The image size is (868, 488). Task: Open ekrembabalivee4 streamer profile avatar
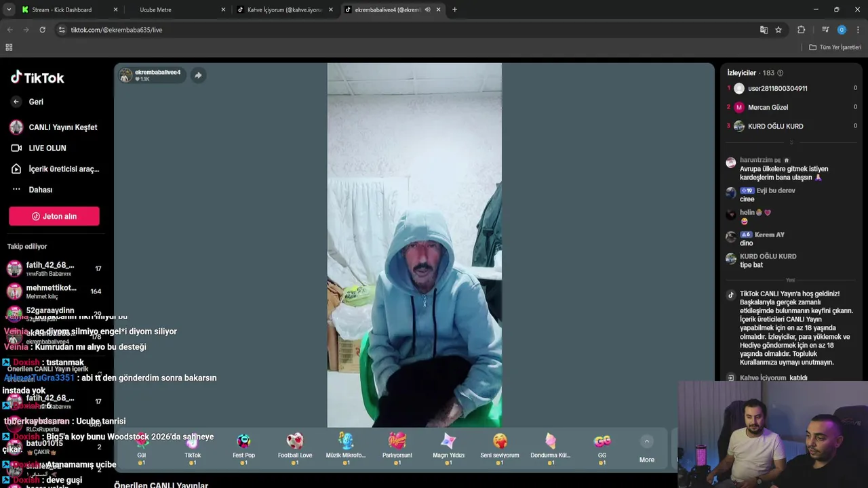125,75
